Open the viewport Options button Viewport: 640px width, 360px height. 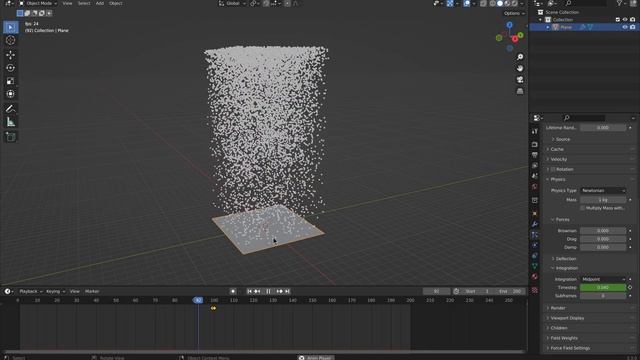click(x=513, y=13)
